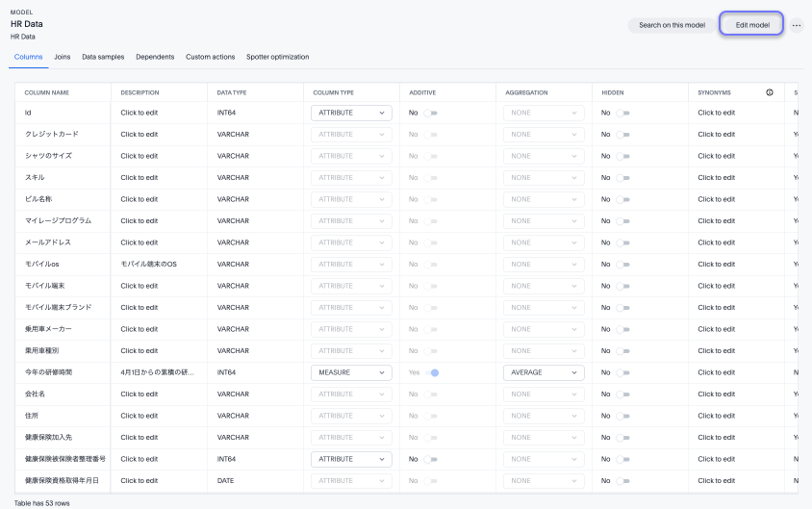Toggle Additive switch for Id row
Screen dimensions: 812x509
[x=431, y=113]
